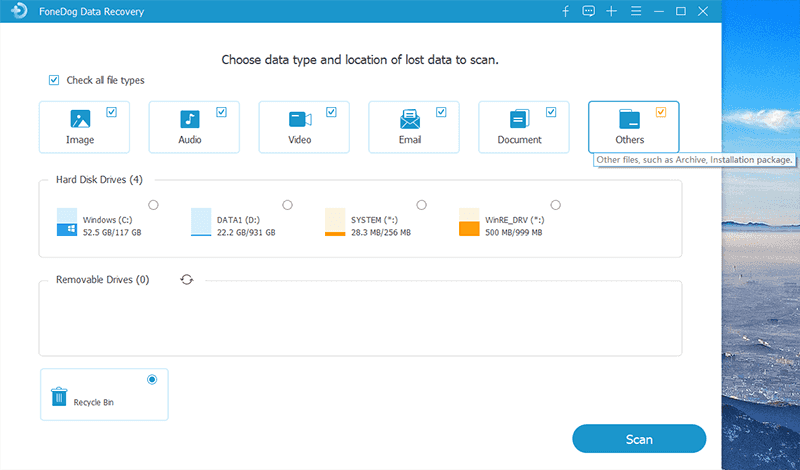Click the Check all file types label
The width and height of the screenshot is (800, 470).
coord(105,80)
